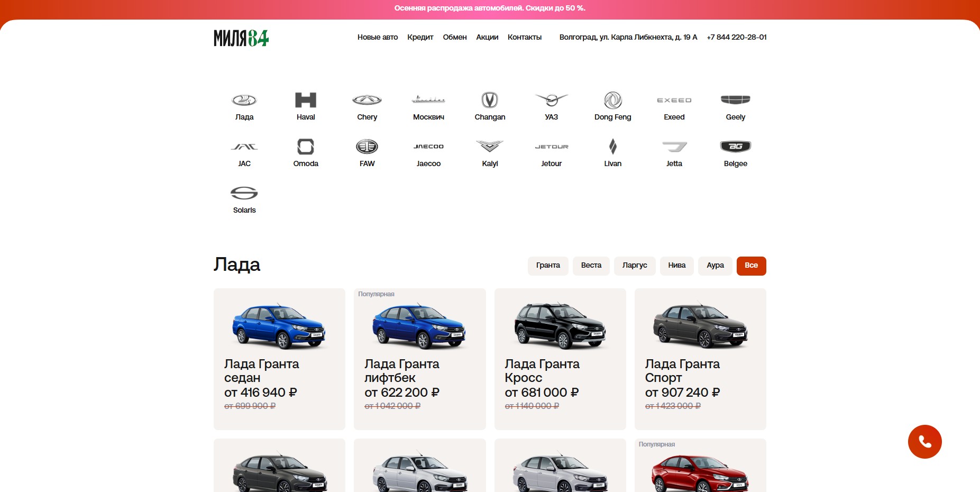Open the Лада Гранта Спорт car image
This screenshot has height=492, width=980.
[700, 325]
